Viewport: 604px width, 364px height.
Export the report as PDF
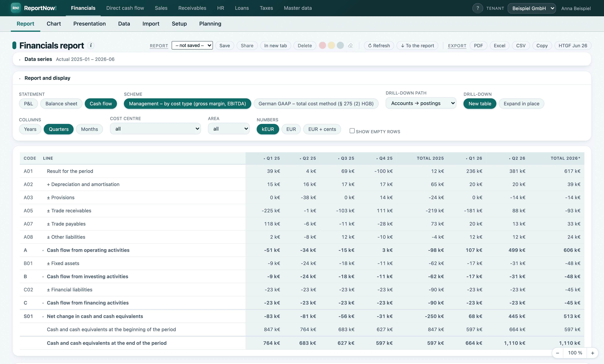point(478,46)
